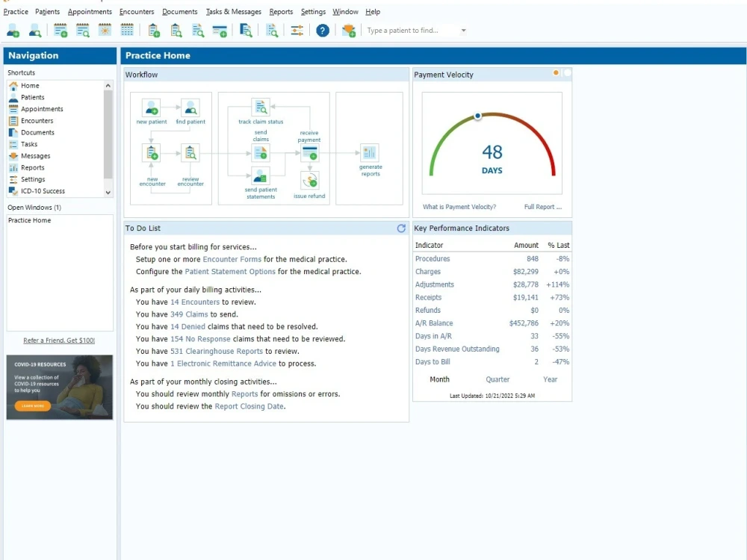Click Refer a Friend Get $100 link
Viewport: 747px width, 560px height.
[59, 340]
